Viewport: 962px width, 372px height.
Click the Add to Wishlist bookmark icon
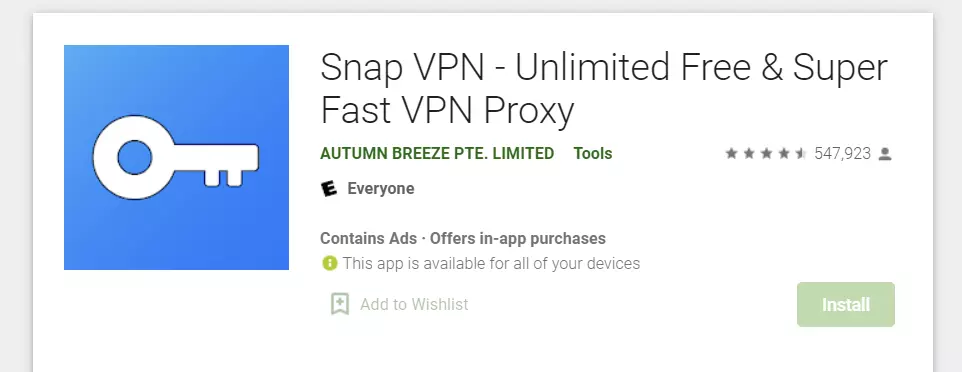point(340,304)
